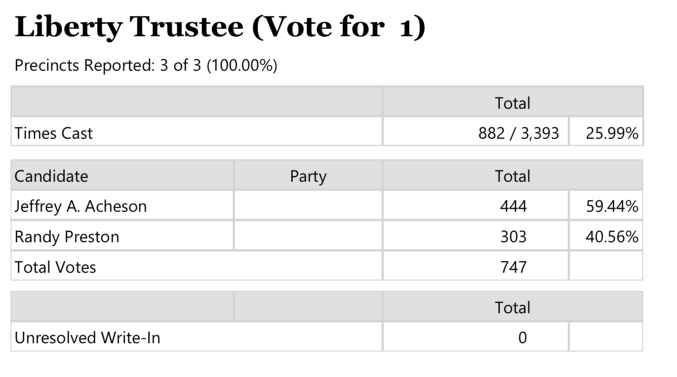Click Acheson's 444 vote count
Image resolution: width=677 pixels, height=377 pixels.
[x=513, y=206]
